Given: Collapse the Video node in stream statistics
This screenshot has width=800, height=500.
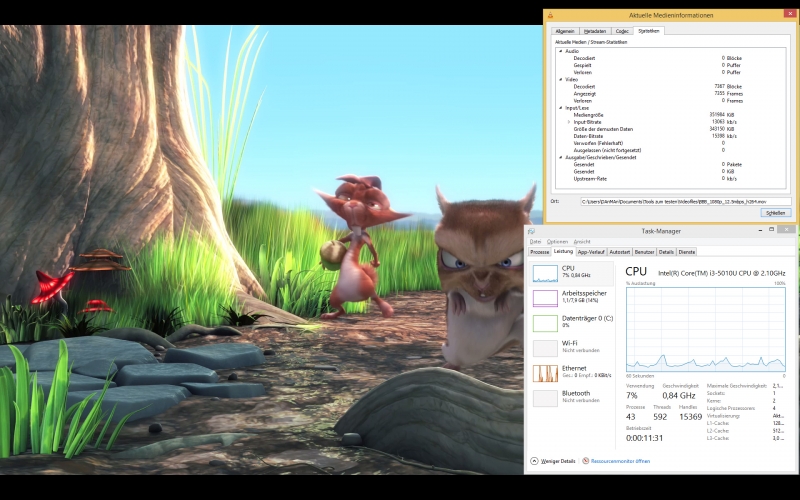Looking at the screenshot, I should (561, 80).
